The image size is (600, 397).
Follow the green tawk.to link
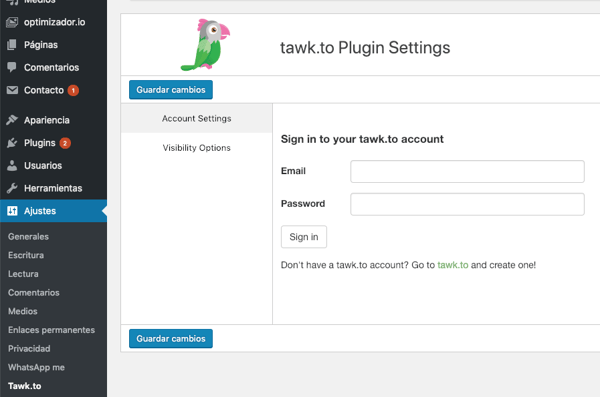click(453, 265)
